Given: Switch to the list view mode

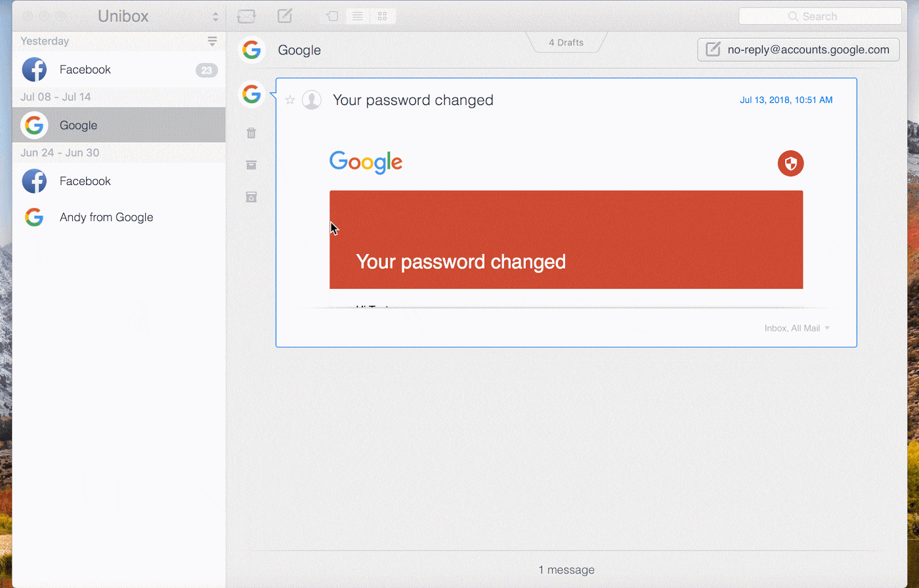Looking at the screenshot, I should tap(358, 16).
